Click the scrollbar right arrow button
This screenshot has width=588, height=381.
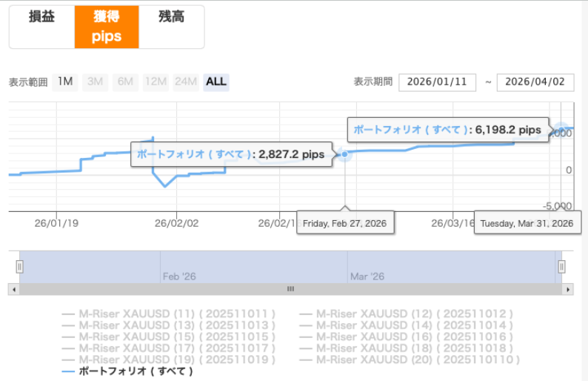pos(567,289)
